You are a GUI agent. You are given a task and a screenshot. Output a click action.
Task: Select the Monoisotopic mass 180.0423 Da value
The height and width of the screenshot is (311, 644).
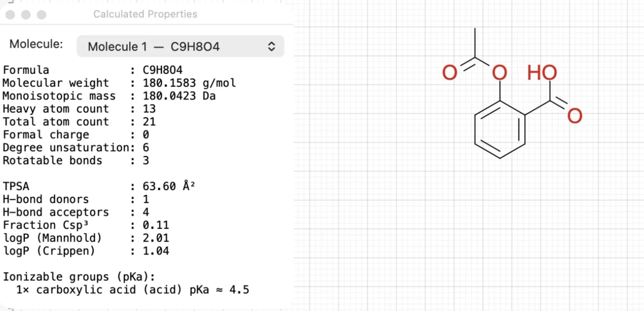(179, 96)
